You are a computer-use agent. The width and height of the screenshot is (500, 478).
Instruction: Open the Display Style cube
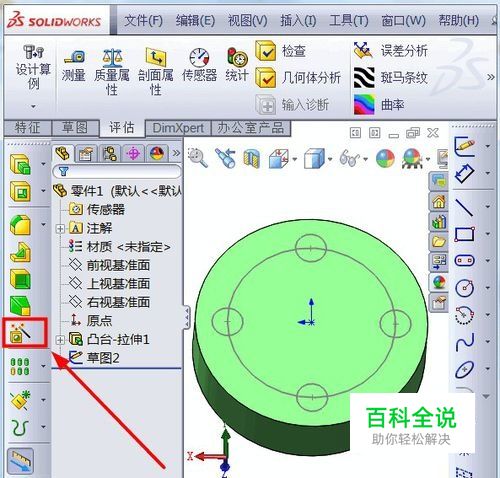pos(314,158)
